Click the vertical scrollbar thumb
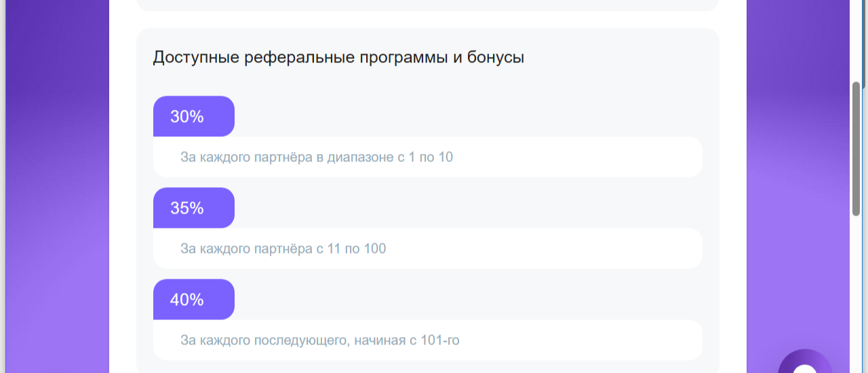This screenshot has height=373, width=868. click(856, 149)
